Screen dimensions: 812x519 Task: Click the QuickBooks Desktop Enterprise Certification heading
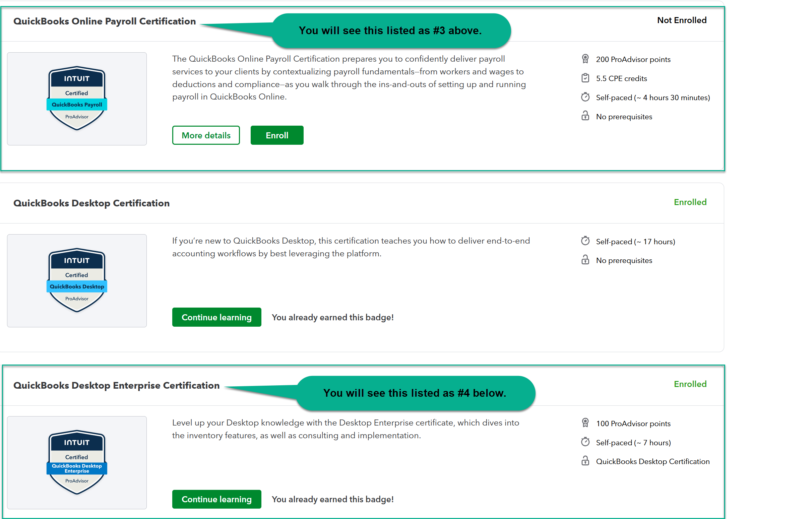[x=116, y=385]
